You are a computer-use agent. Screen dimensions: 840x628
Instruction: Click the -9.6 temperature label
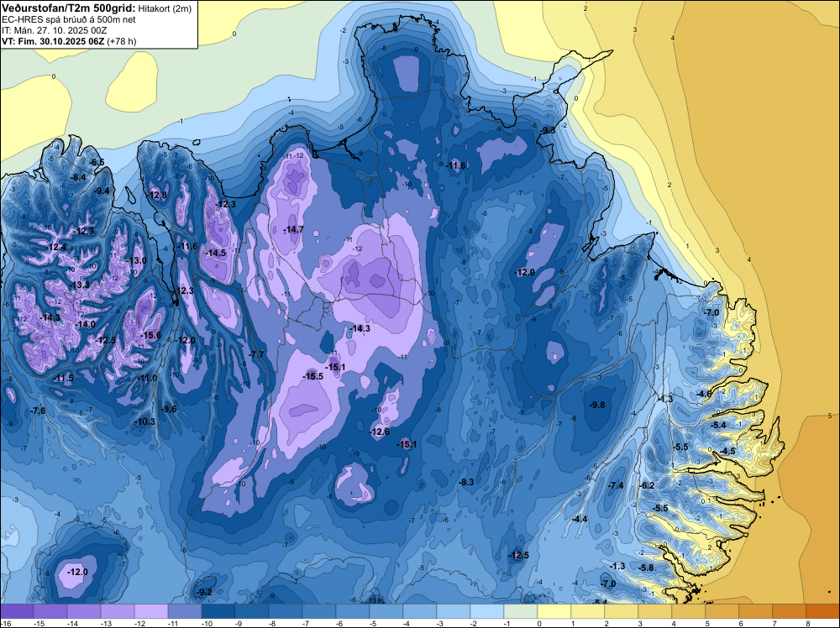169,409
